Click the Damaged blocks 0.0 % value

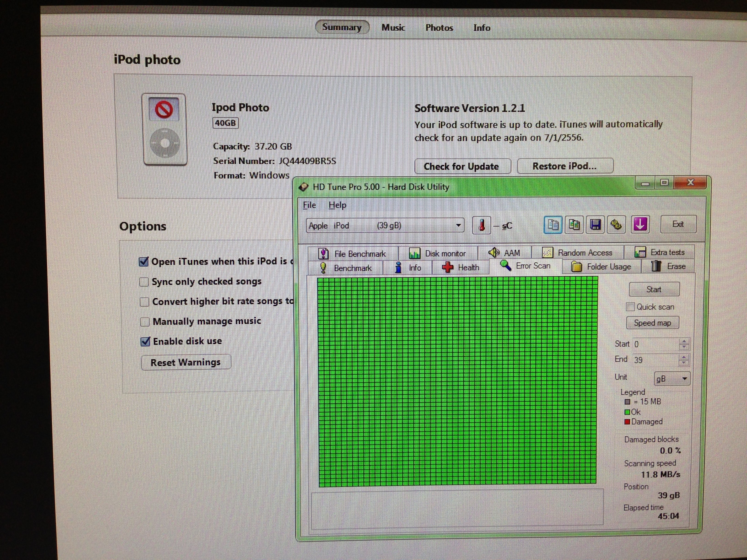click(670, 451)
